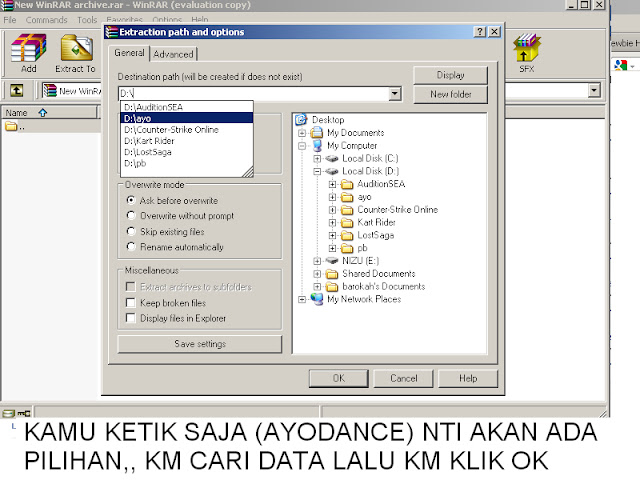
Task: Select Local Disk (D:) drive icon
Action: (332, 171)
